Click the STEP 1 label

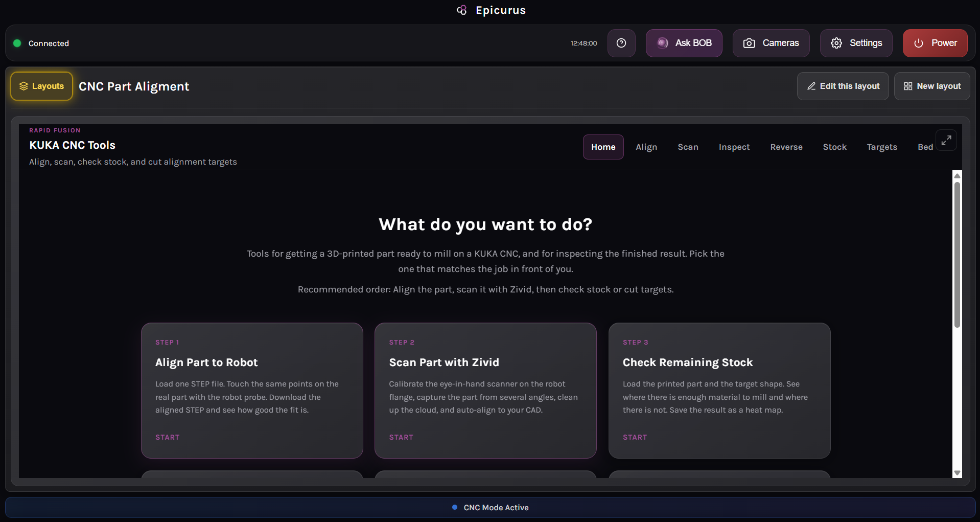[x=167, y=342]
